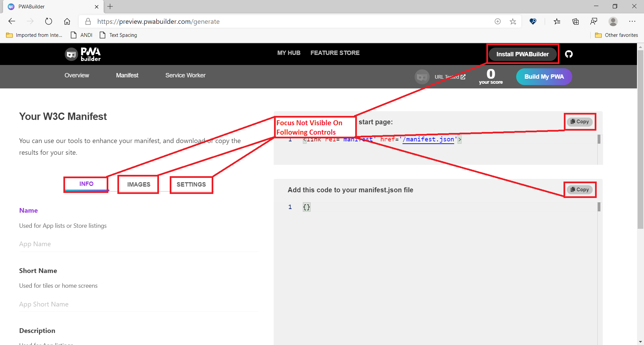644x345 pixels.
Task: Open the browser settings ellipsis menu
Action: pos(633,21)
